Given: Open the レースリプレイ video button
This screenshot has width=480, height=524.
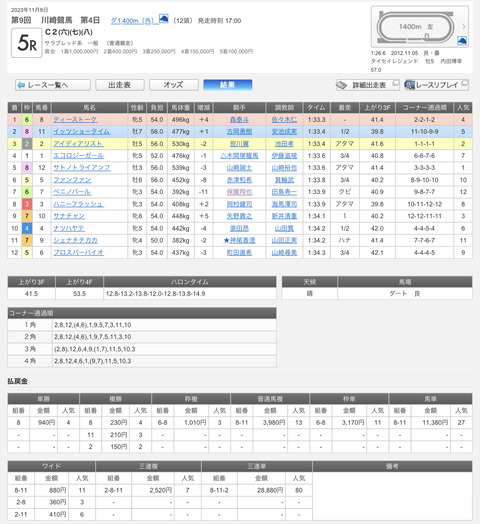Looking at the screenshot, I should click(436, 85).
